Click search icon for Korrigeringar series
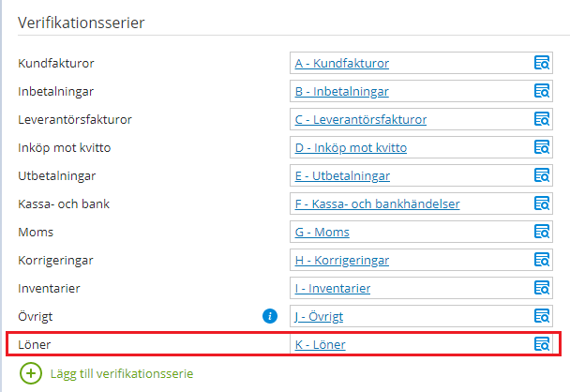Viewport: 570px width, 392px height. pos(541,261)
